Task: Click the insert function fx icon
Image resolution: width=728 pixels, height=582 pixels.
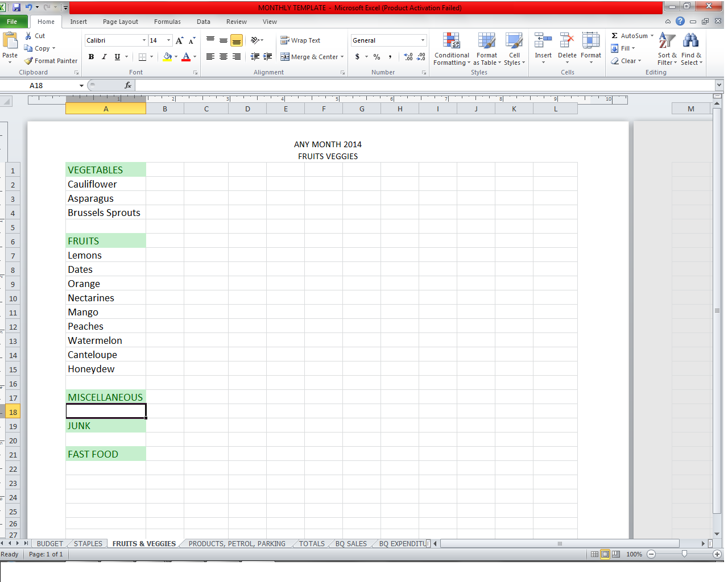Action: pos(128,85)
